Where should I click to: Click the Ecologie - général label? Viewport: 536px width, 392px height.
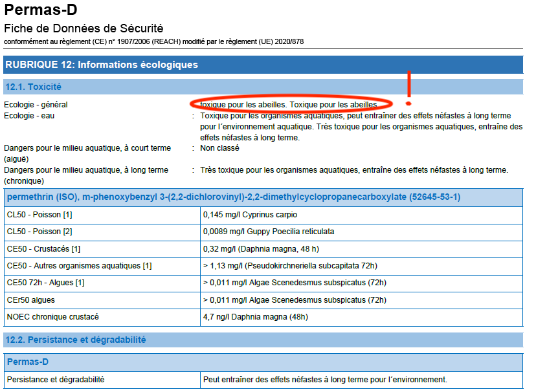click(36, 105)
